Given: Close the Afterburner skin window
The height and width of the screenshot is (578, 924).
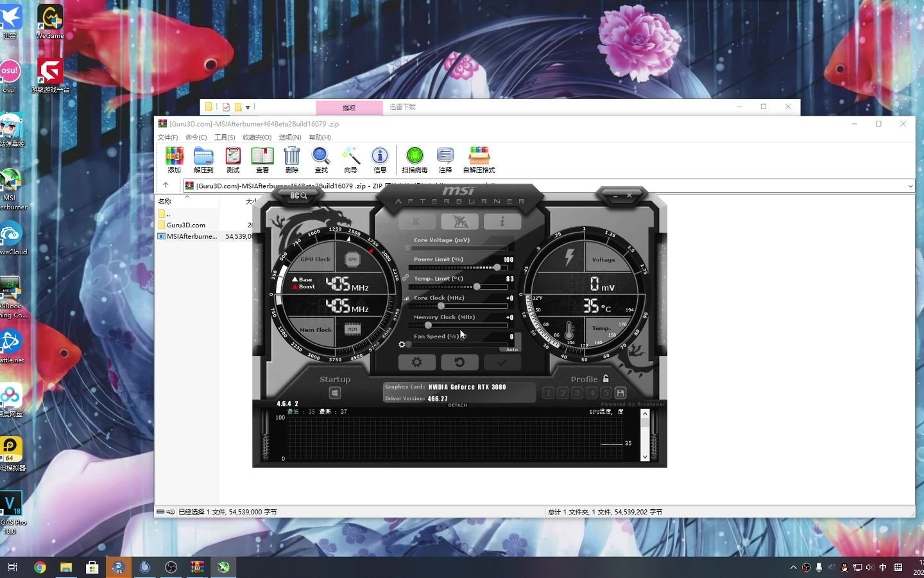Looking at the screenshot, I should pyautogui.click(x=629, y=195).
